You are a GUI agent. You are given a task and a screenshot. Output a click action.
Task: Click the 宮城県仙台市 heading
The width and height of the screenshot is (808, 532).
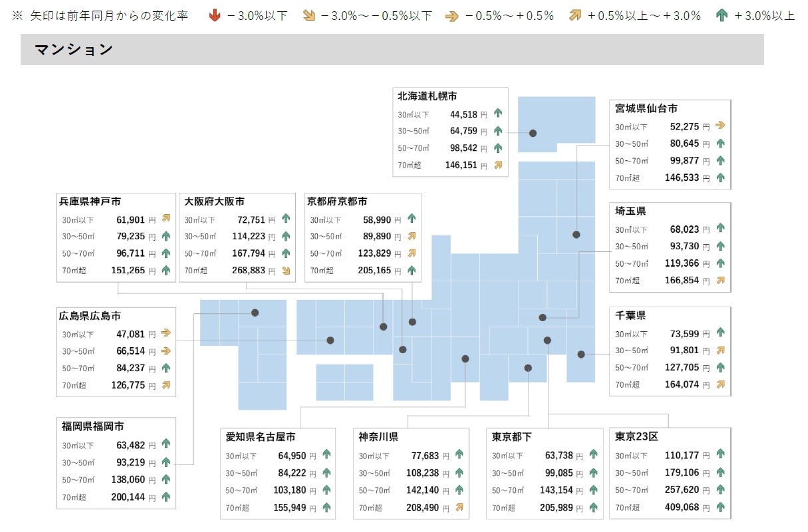646,108
